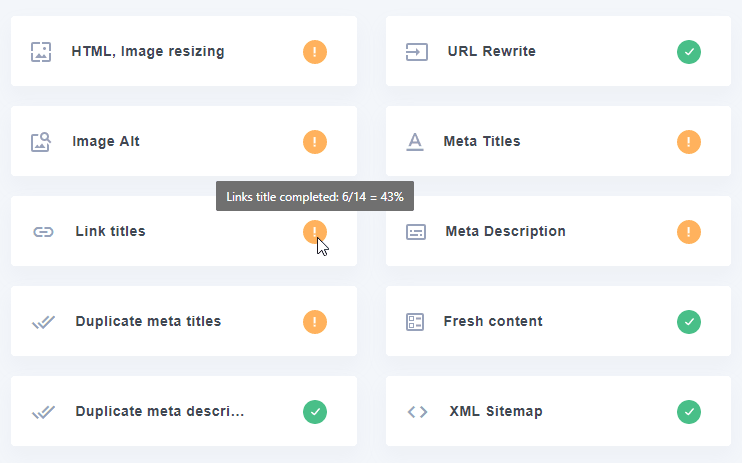Open the Link titles label
This screenshot has width=742, height=463.
click(x=110, y=232)
